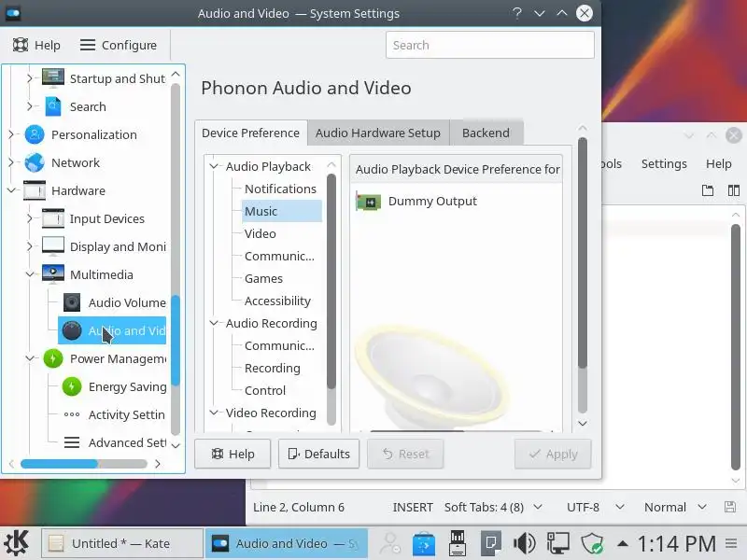Open Input Devices icon

pyautogui.click(x=53, y=218)
